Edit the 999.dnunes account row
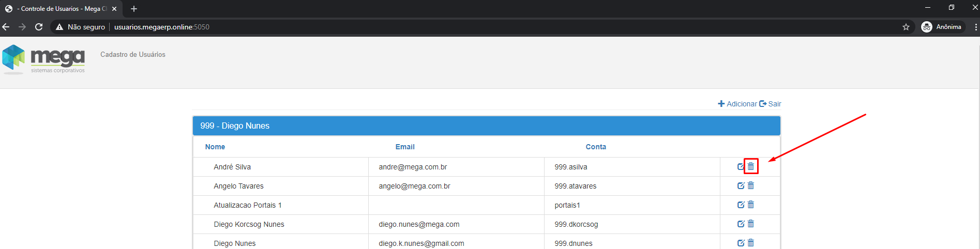The height and width of the screenshot is (249, 980). tap(741, 243)
